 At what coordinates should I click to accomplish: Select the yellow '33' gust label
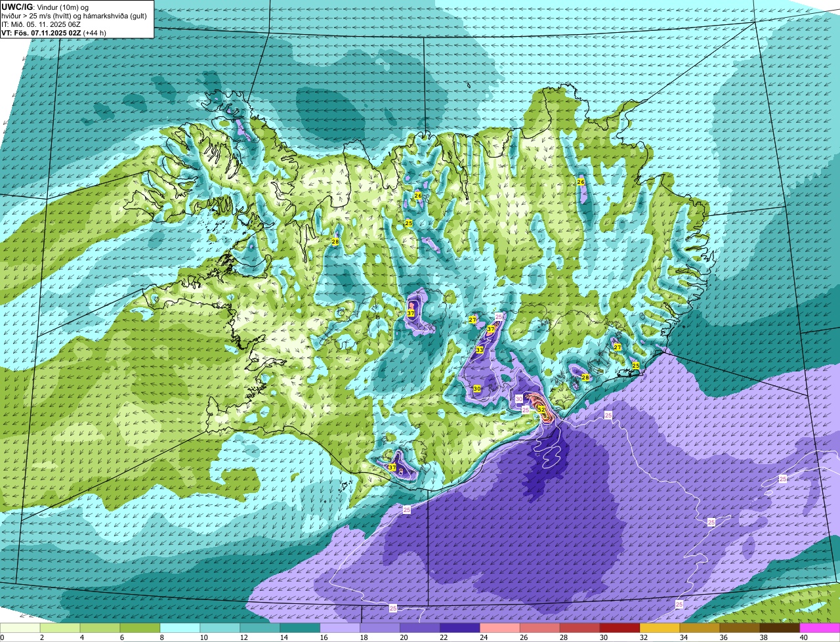[480, 350]
